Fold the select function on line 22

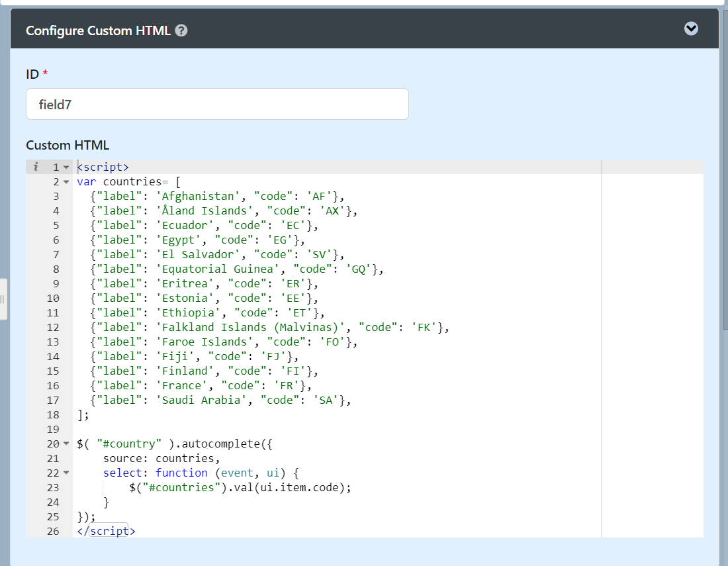point(66,473)
